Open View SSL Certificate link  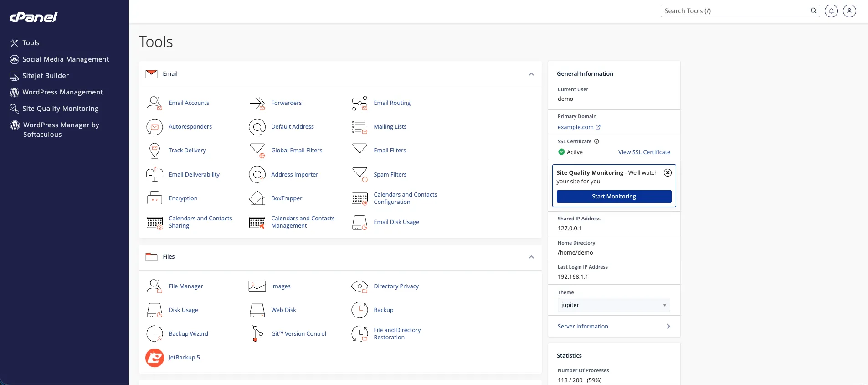644,152
